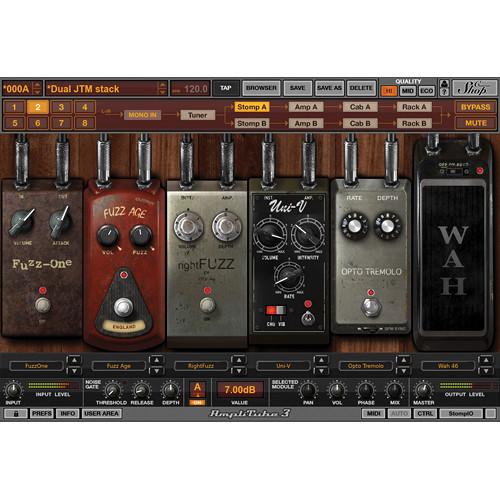Select signal routing preset 8
500x500 pixels.
pos(85,123)
